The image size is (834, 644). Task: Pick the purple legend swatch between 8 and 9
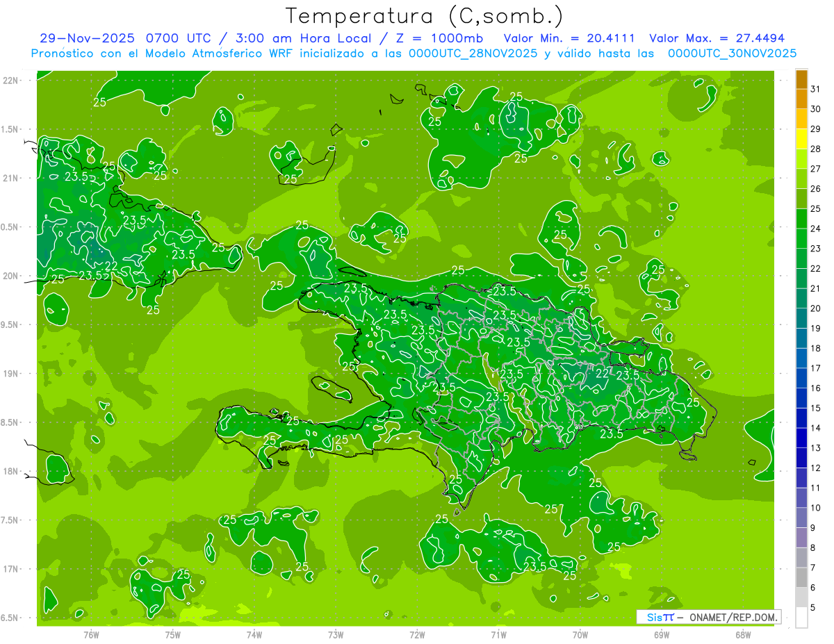click(x=801, y=538)
